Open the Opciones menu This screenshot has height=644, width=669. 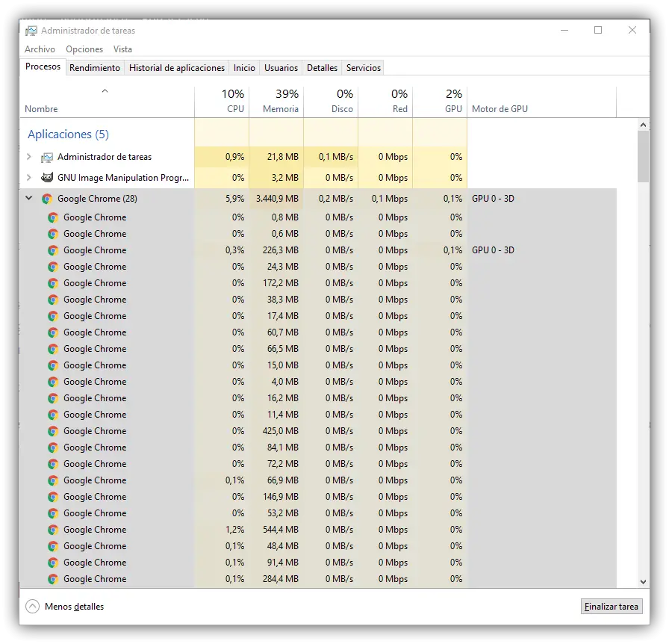84,49
